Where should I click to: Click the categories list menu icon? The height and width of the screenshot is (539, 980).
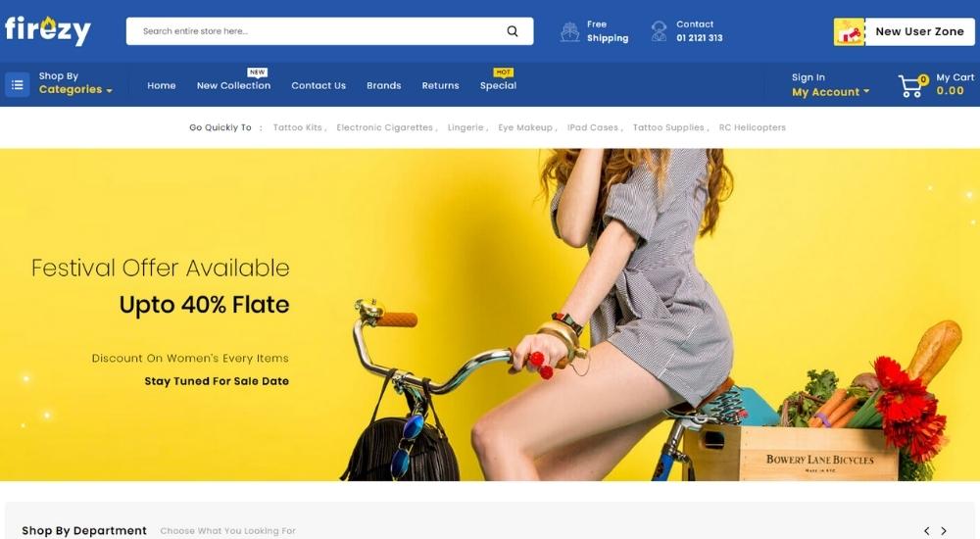tap(18, 84)
